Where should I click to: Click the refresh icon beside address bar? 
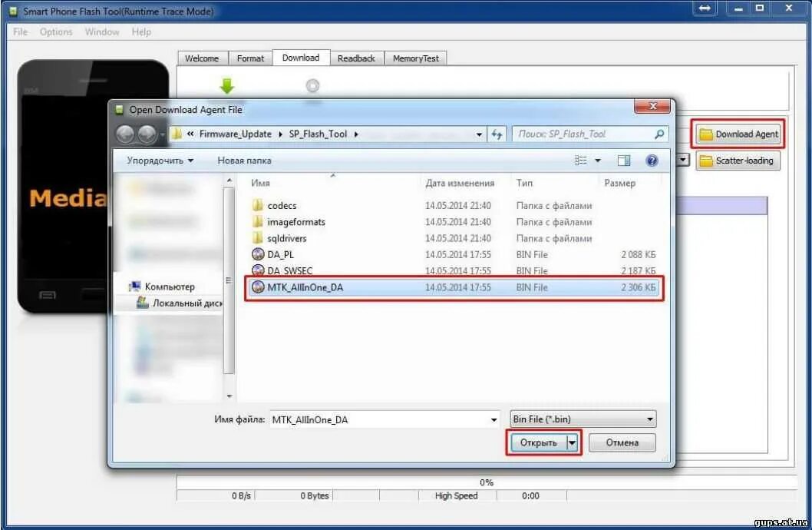[x=497, y=134]
